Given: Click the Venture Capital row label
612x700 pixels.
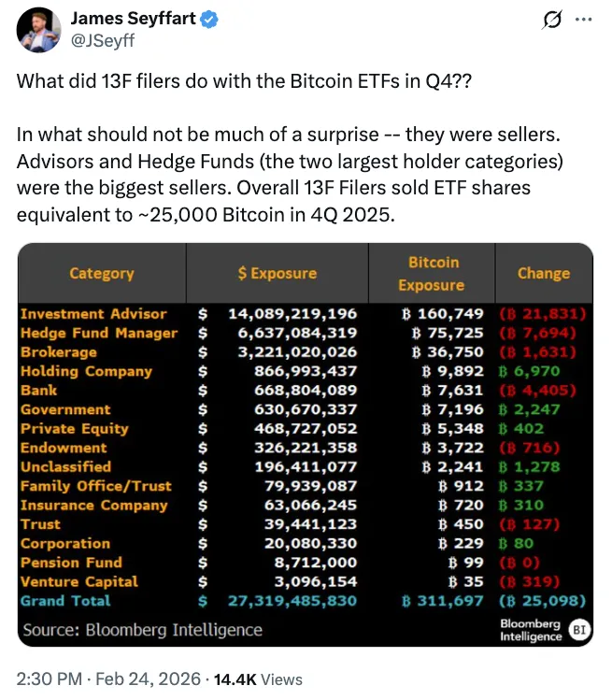Looking at the screenshot, I should point(79,581).
